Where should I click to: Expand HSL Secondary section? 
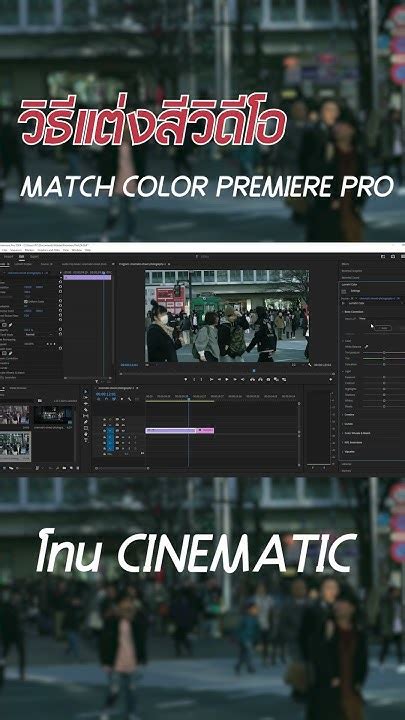coord(343,443)
